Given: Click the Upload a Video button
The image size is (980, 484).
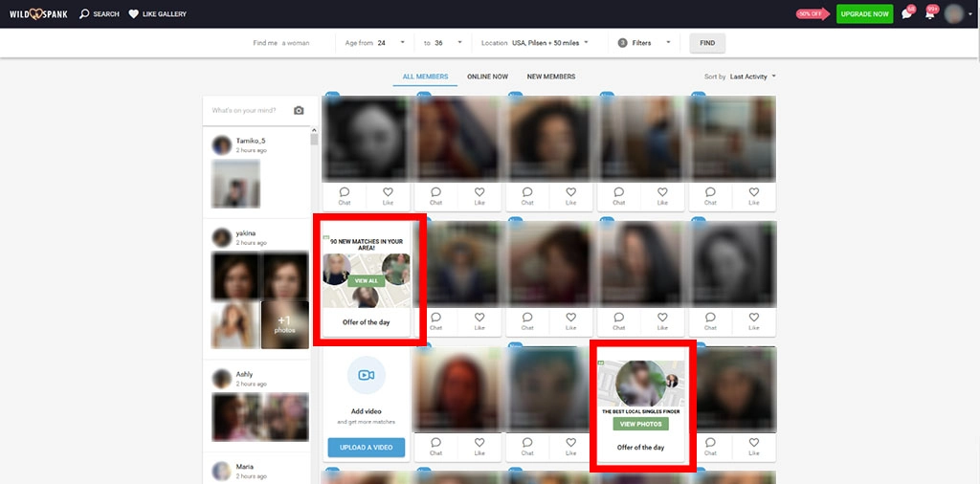Looking at the screenshot, I should [x=367, y=448].
